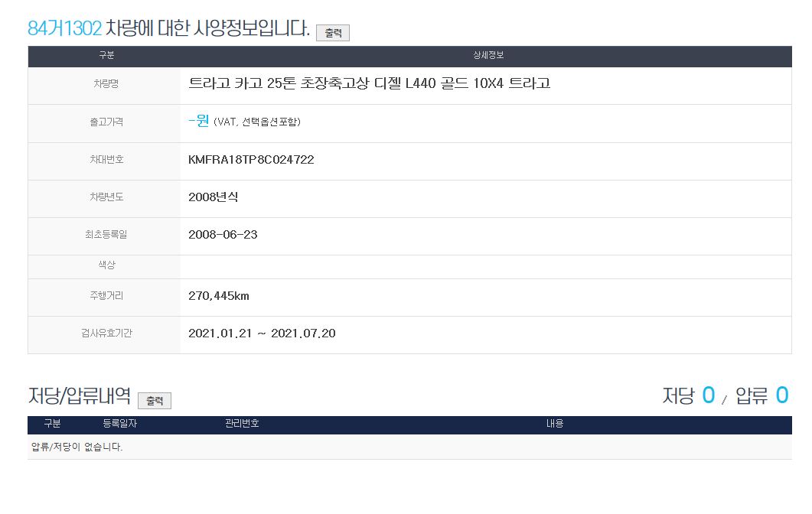Click the chassis number KMFRA18TP8C024722
The image size is (812, 514).
pos(251,160)
